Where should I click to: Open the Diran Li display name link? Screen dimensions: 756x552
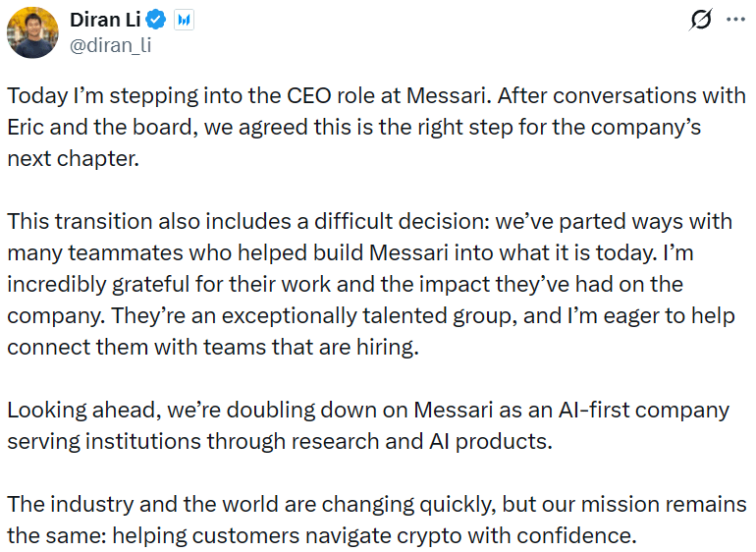tap(106, 20)
